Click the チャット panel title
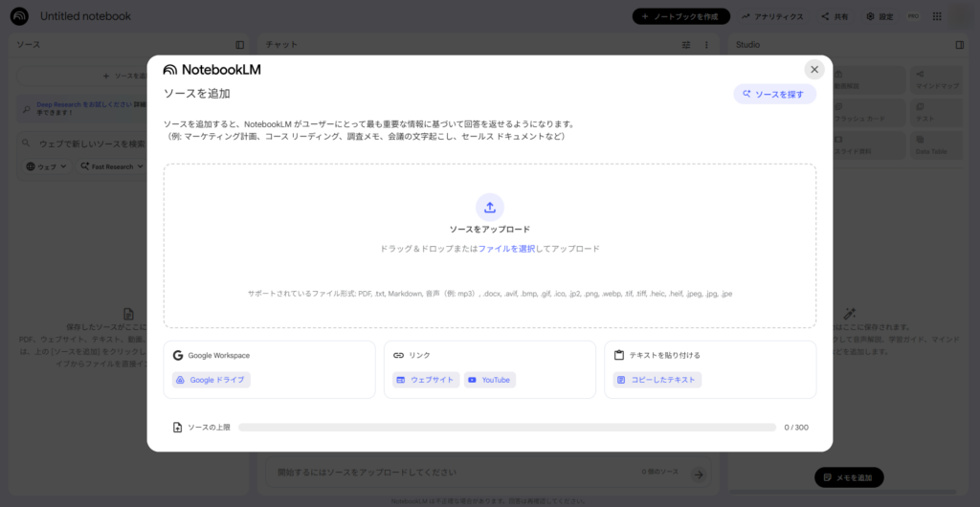Screen dimensions: 980x507 [x=281, y=45]
